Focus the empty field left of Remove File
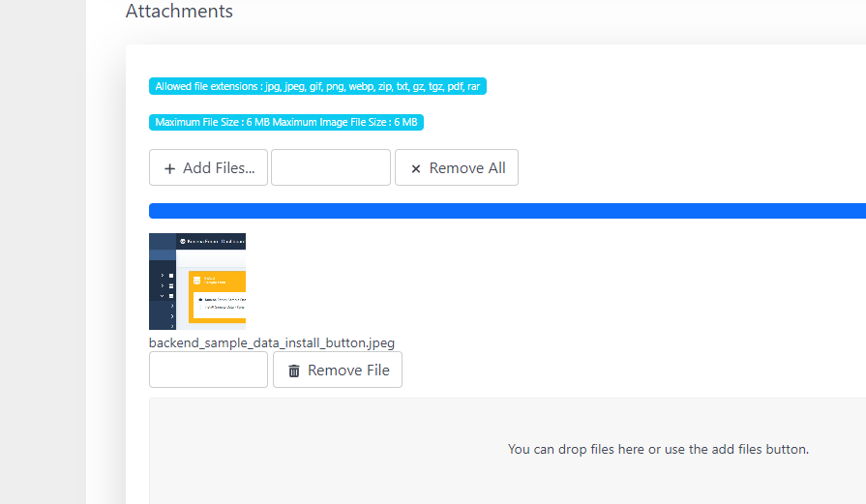The height and width of the screenshot is (504, 866). [x=208, y=370]
